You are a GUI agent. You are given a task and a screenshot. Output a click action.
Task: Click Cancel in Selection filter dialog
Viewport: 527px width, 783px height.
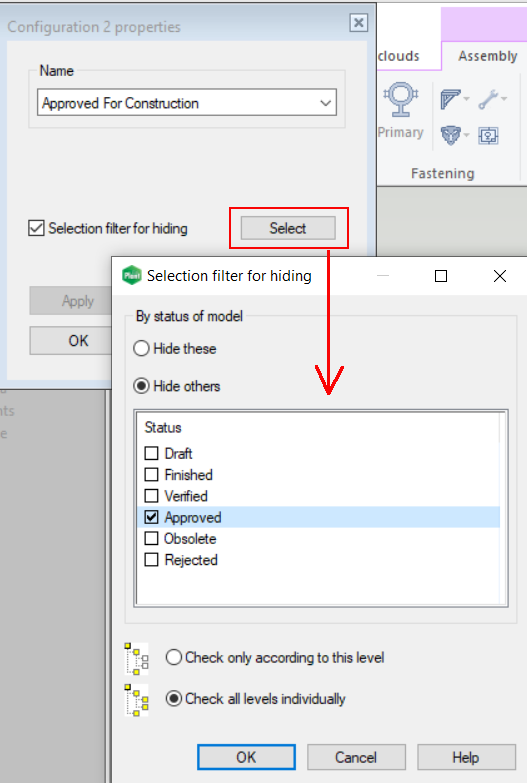(x=356, y=758)
